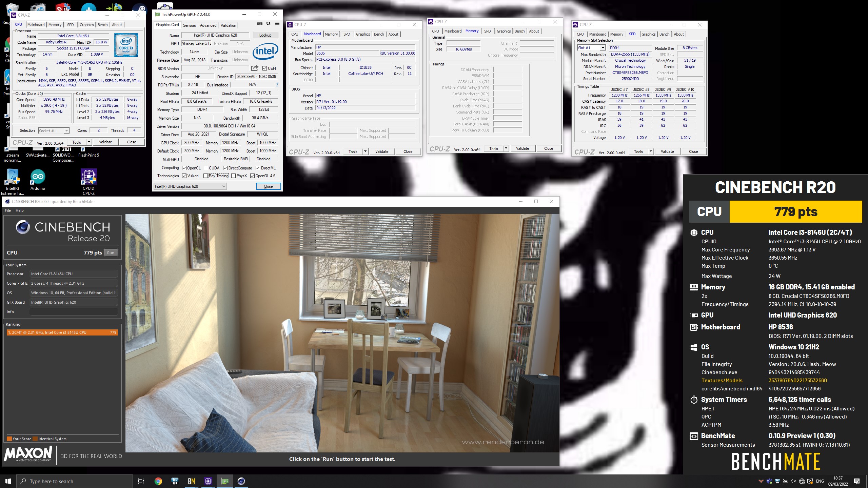Viewport: 868px width, 488px height.
Task: Click Close in CPU-Z Memory window
Action: point(549,148)
